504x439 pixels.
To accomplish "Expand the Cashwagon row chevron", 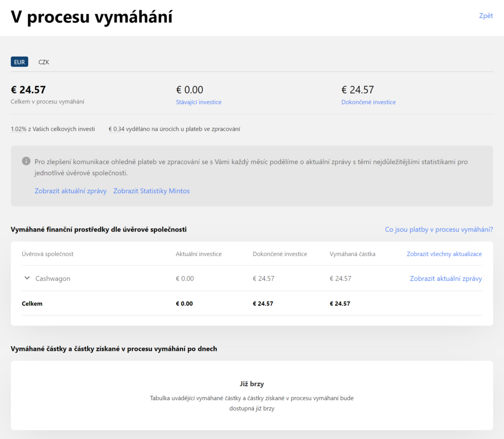I will pos(28,278).
